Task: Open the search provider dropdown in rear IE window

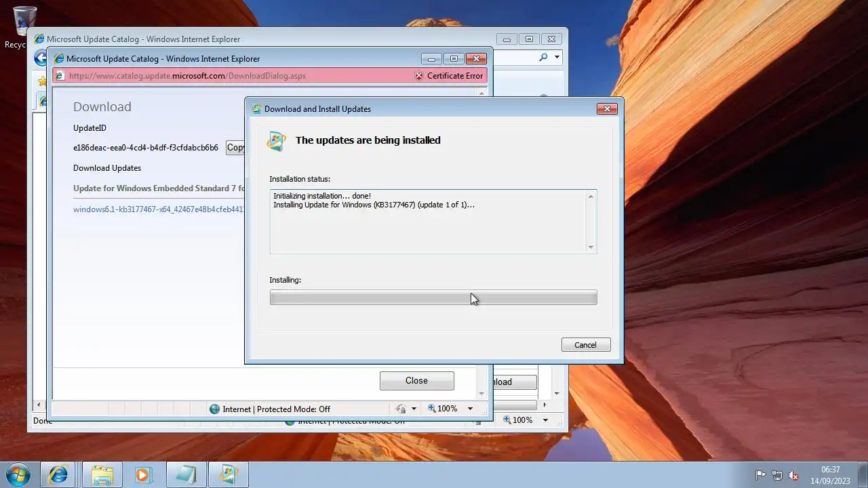Action: 557,58
